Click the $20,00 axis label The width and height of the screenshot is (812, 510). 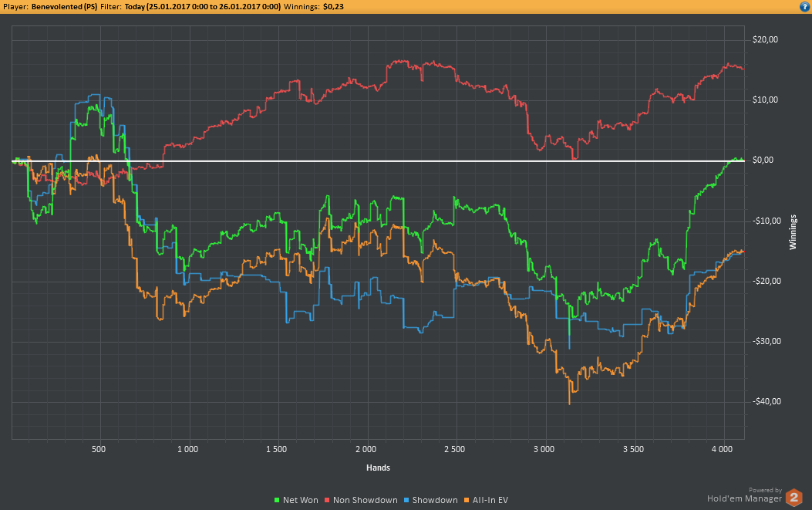point(765,40)
